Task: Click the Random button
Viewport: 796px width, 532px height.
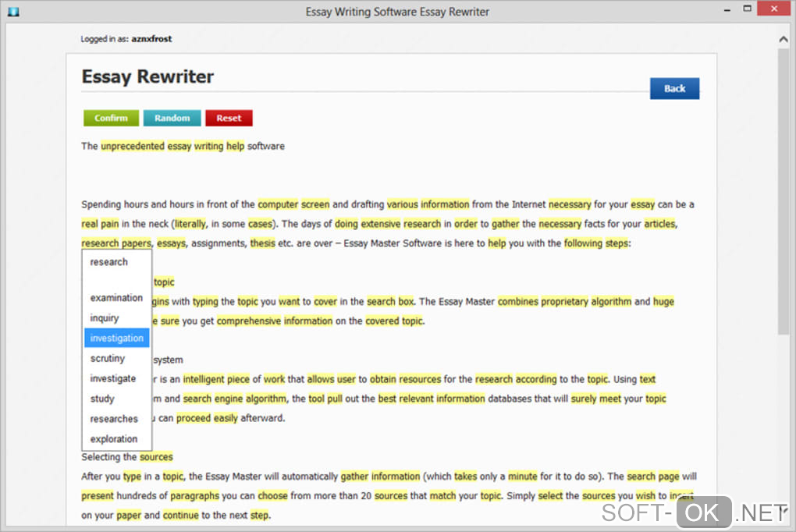Action: click(x=172, y=118)
